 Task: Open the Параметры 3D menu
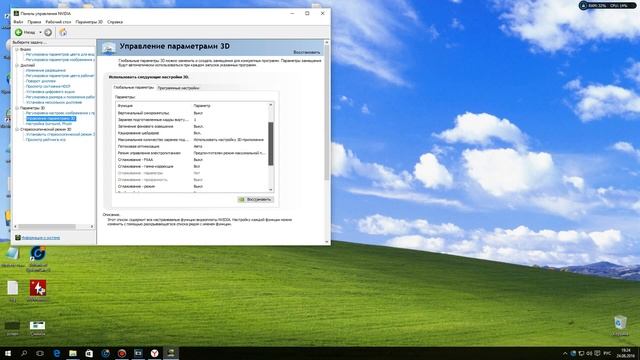(89, 22)
